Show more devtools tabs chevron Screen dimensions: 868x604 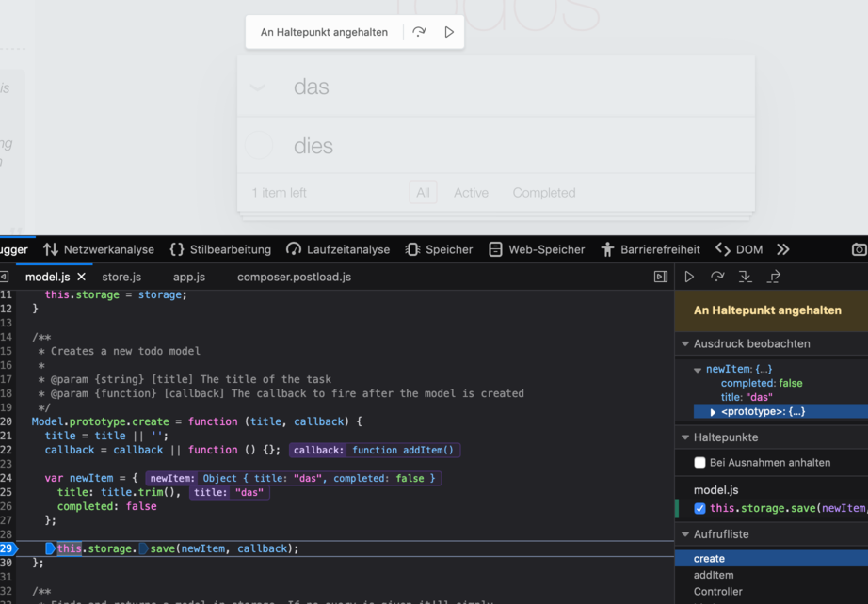coord(782,249)
